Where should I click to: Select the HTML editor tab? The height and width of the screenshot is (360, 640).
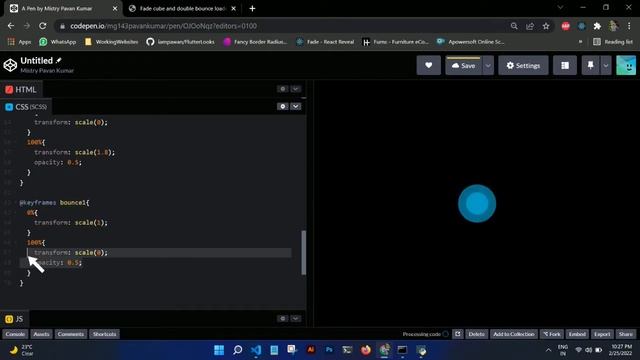21,89
